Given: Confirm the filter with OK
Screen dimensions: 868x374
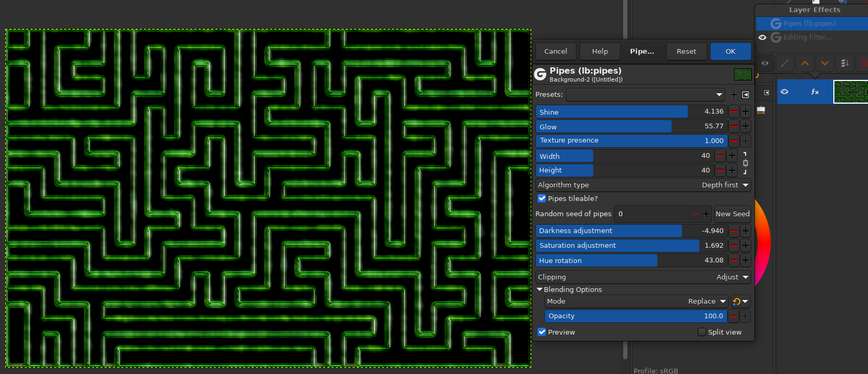Looking at the screenshot, I should tap(730, 52).
